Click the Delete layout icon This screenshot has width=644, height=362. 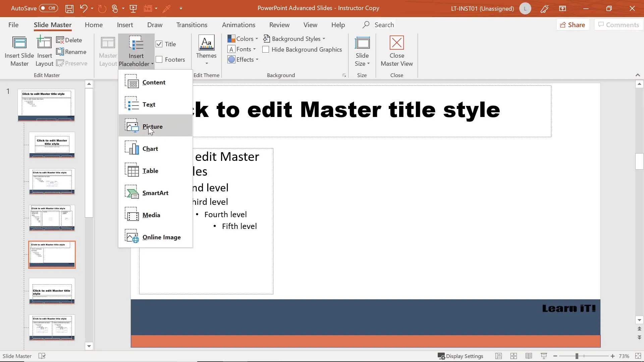click(69, 40)
